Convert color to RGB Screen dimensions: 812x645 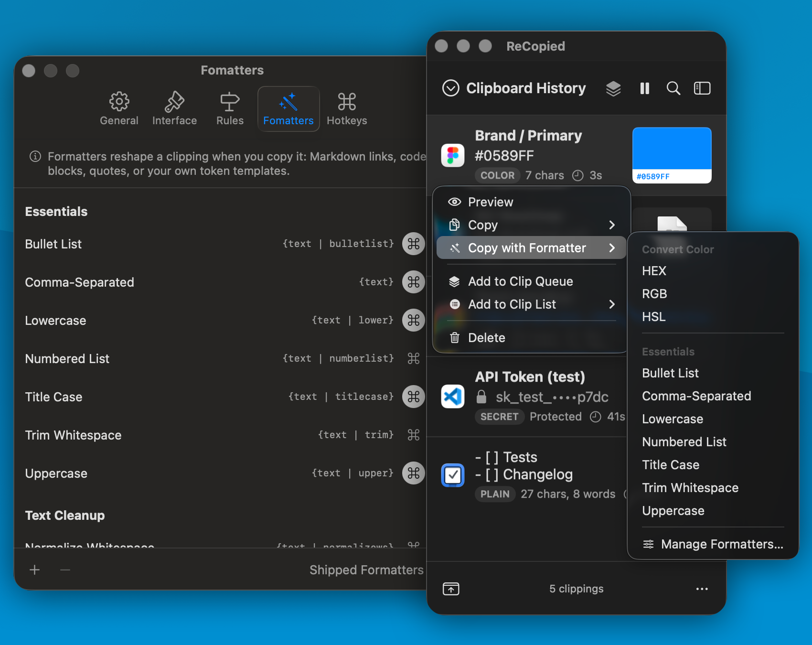[x=713, y=294]
